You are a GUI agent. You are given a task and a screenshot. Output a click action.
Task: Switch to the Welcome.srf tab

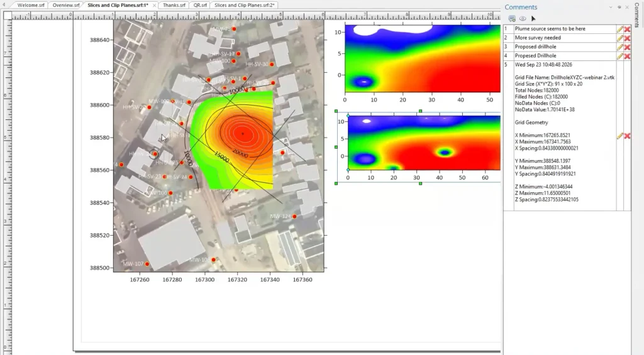pyautogui.click(x=31, y=5)
